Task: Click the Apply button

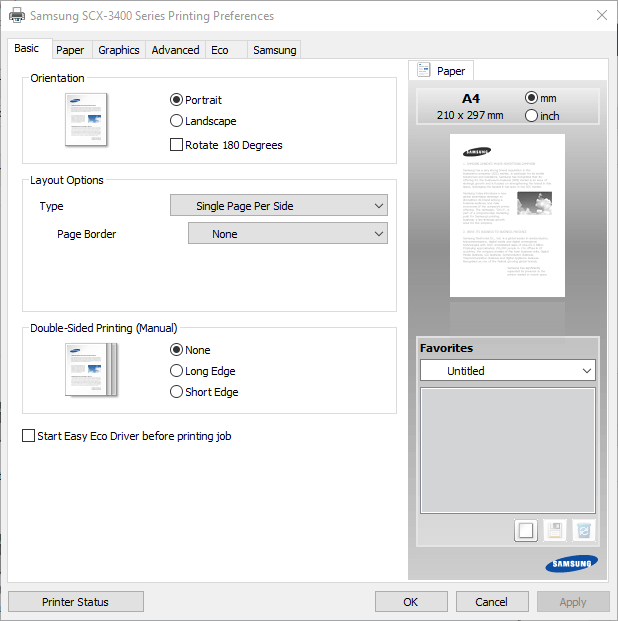Action: coord(573,602)
